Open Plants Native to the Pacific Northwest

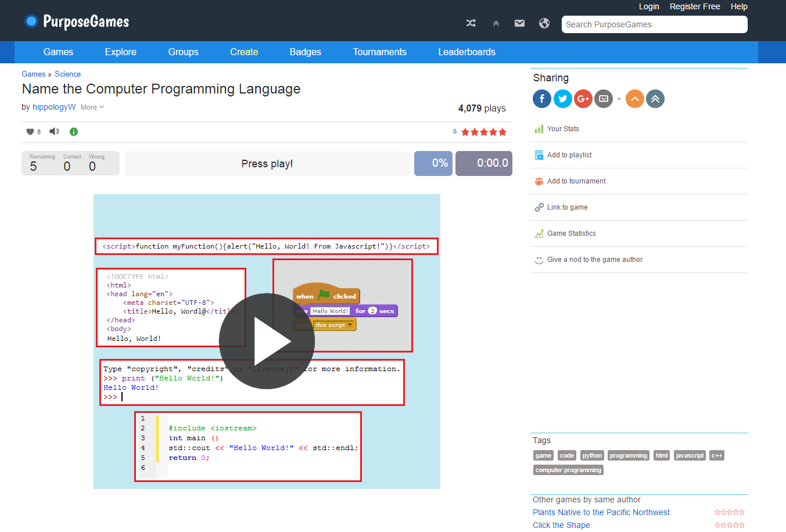601,512
